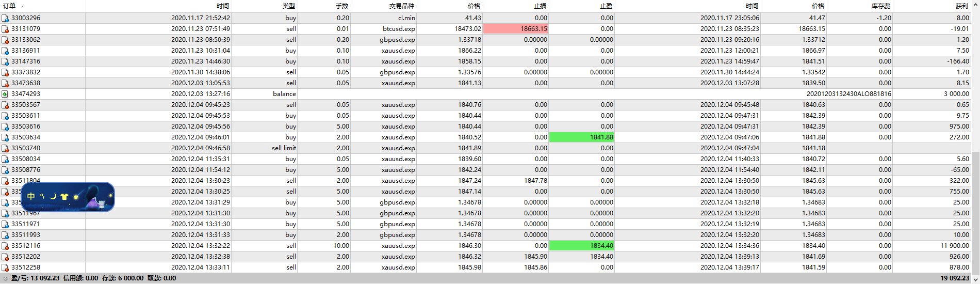Click the order icon for 33147316
The image size is (980, 284).
coord(5,61)
